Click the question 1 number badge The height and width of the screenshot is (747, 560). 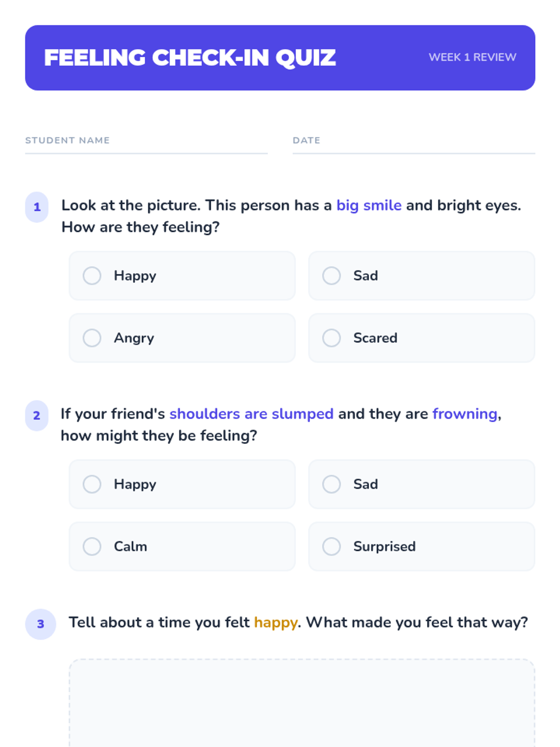[37, 207]
